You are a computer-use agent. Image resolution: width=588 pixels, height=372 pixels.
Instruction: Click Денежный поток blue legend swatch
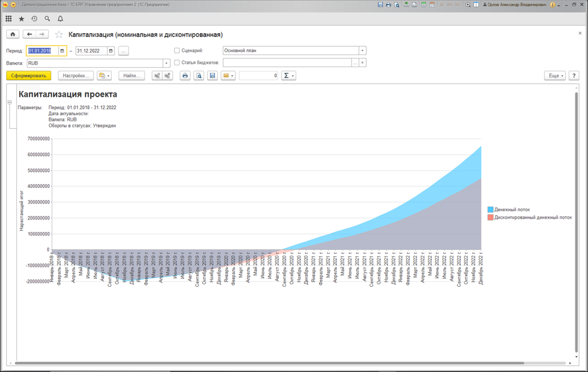(490, 209)
